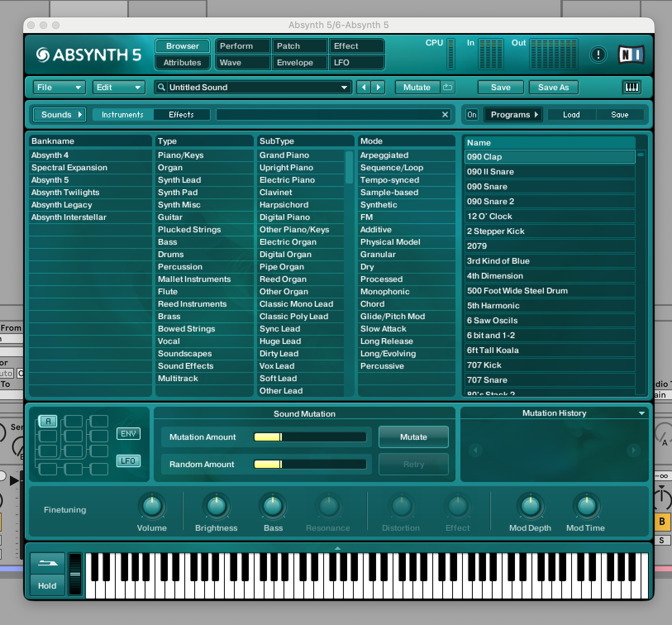Toggle the Hold button
This screenshot has height=625, width=672.
48,586
